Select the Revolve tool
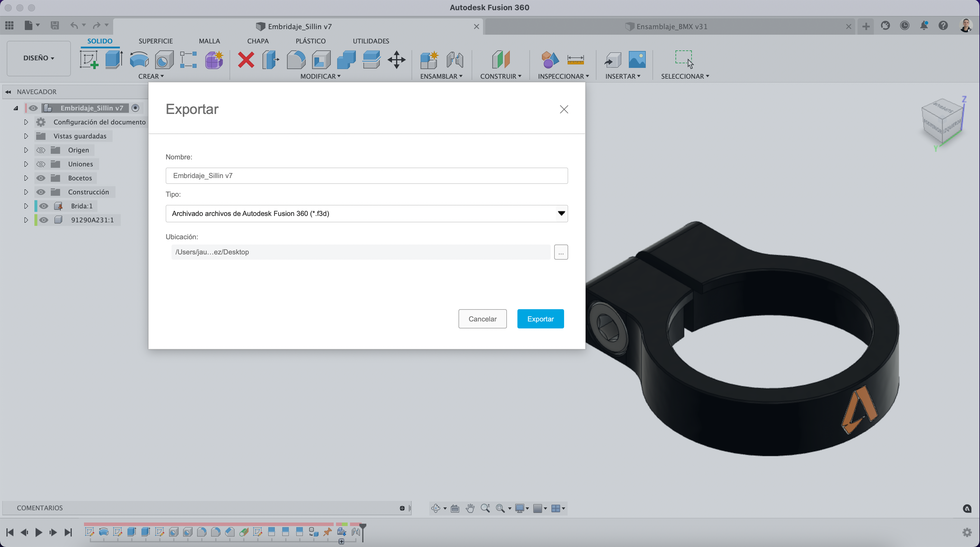The width and height of the screenshot is (980, 547). [x=139, y=60]
